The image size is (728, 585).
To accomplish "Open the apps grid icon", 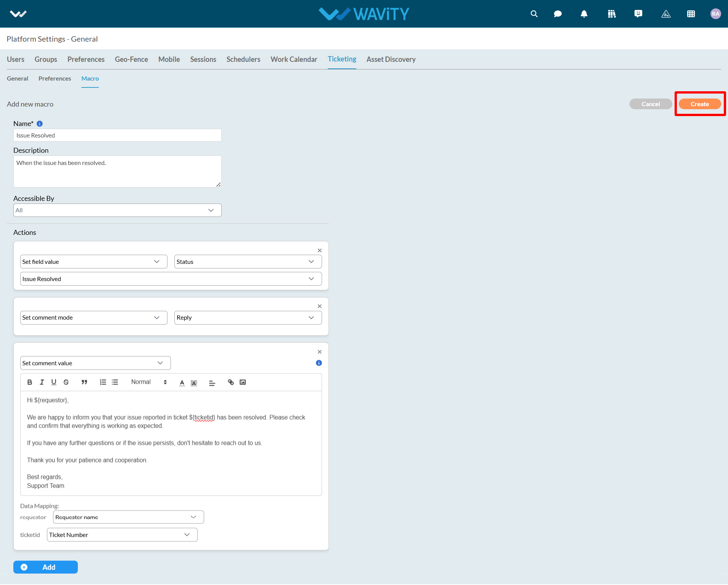I will [691, 14].
